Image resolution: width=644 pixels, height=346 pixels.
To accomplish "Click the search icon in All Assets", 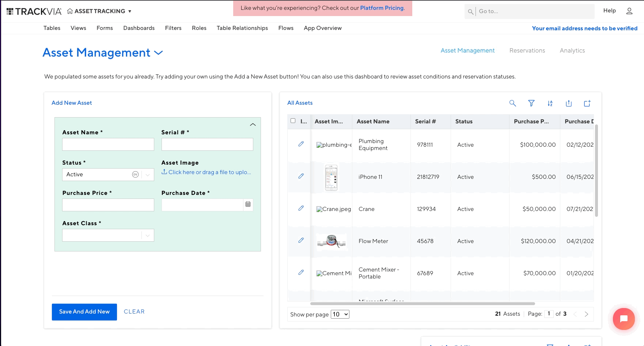I will 512,103.
